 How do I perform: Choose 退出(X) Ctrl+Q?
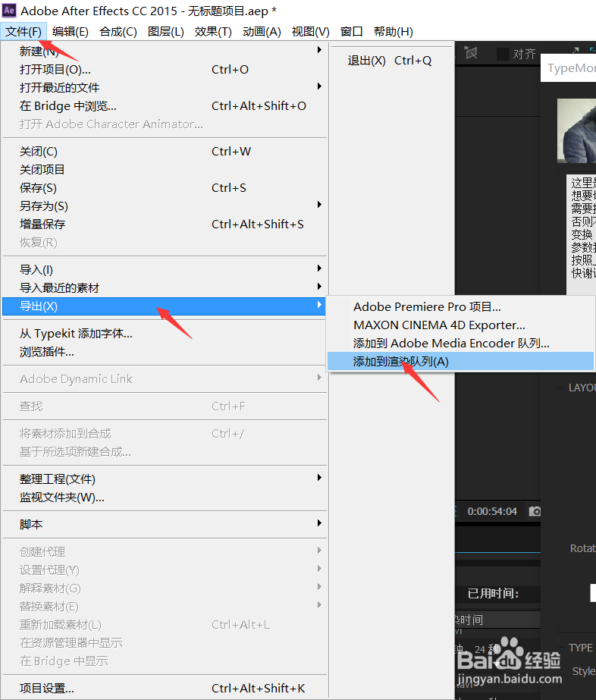(391, 60)
